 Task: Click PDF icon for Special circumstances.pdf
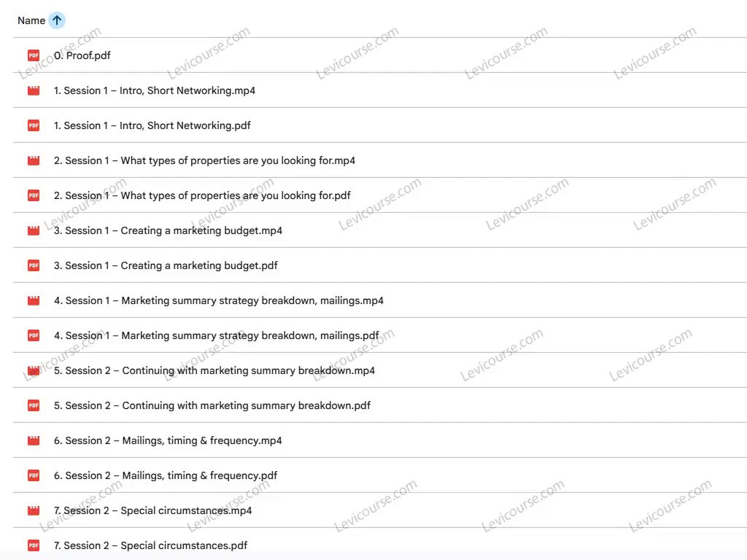(34, 545)
